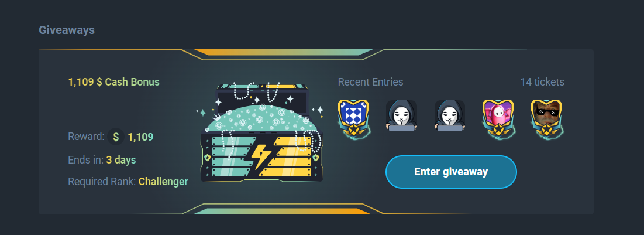Image resolution: width=644 pixels, height=235 pixels.
Task: Select the second hooded mask avatar
Action: 450,115
